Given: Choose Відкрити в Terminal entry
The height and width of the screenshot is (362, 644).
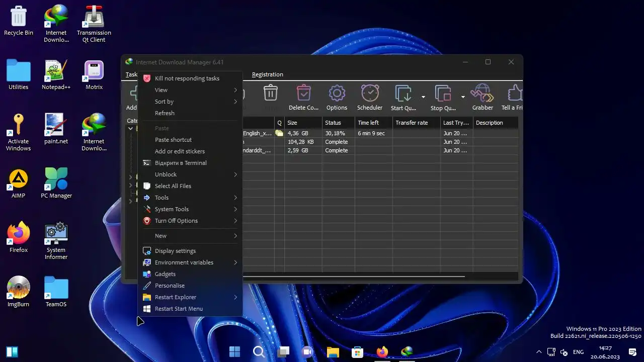Looking at the screenshot, I should (190, 163).
